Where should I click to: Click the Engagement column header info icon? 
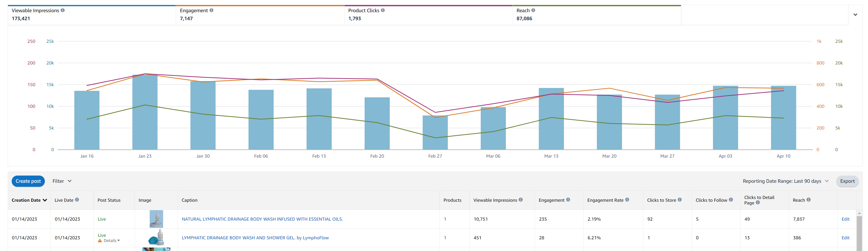[x=568, y=200]
